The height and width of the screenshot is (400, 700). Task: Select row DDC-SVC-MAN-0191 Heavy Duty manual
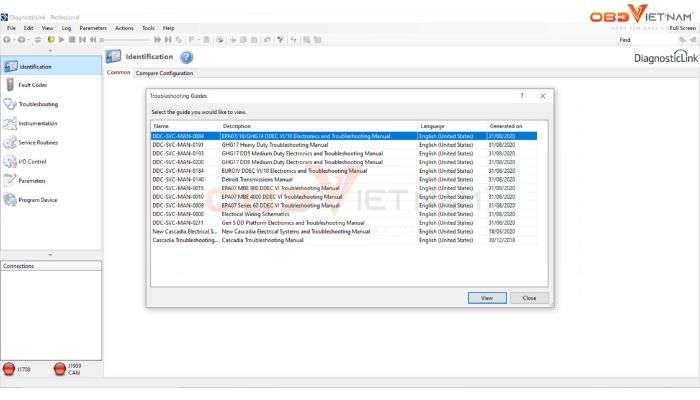[344, 145]
